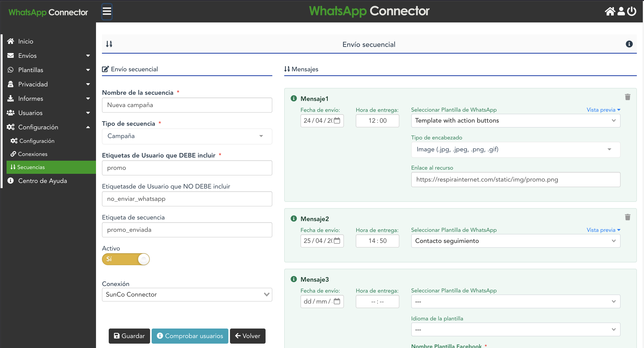
Task: Toggle the Activo switch off
Action: (x=126, y=259)
